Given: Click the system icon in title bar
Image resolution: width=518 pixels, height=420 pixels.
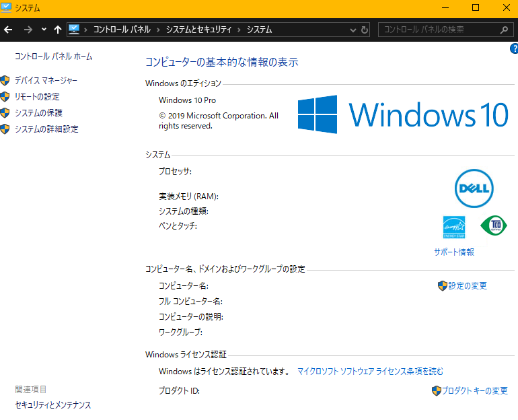Looking at the screenshot, I should (x=6, y=7).
